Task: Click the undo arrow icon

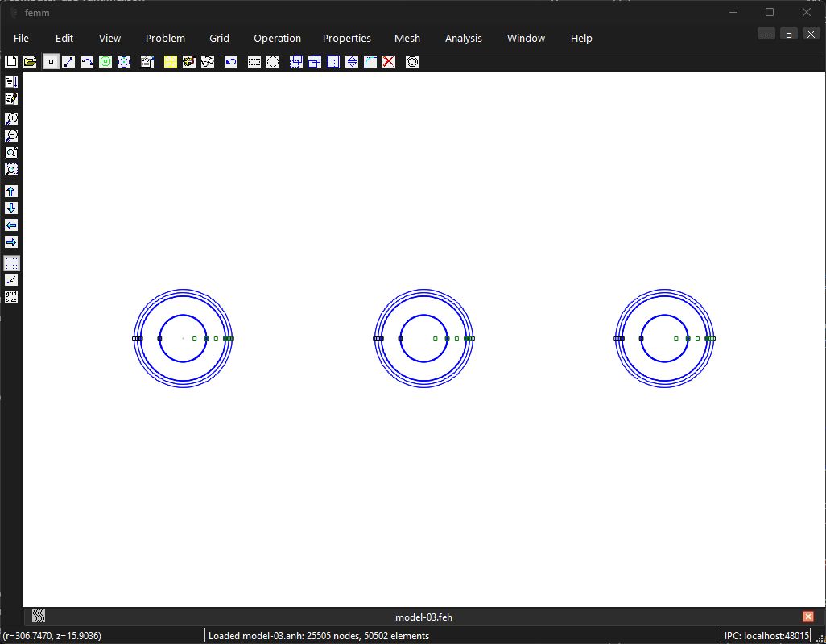Action: 231,62
